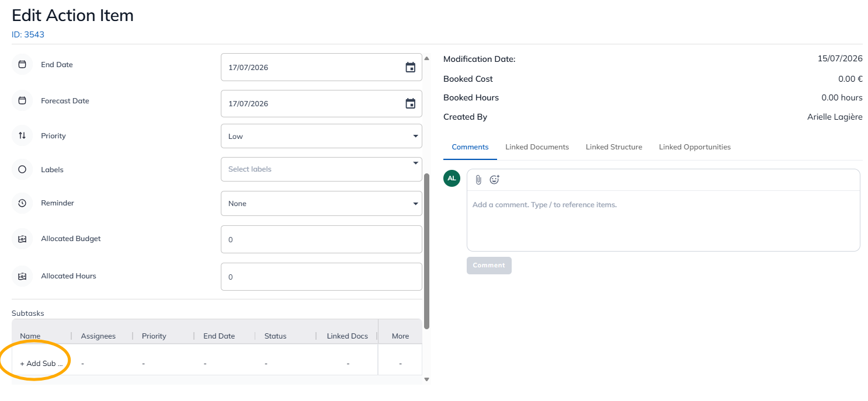The height and width of the screenshot is (401, 868).
Task: Click the Forecast Date input field
Action: [x=321, y=103]
